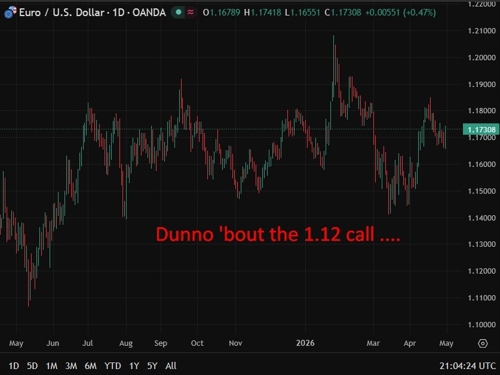500x375 pixels.
Task: Click the Oct label on time axis
Action: [197, 343]
